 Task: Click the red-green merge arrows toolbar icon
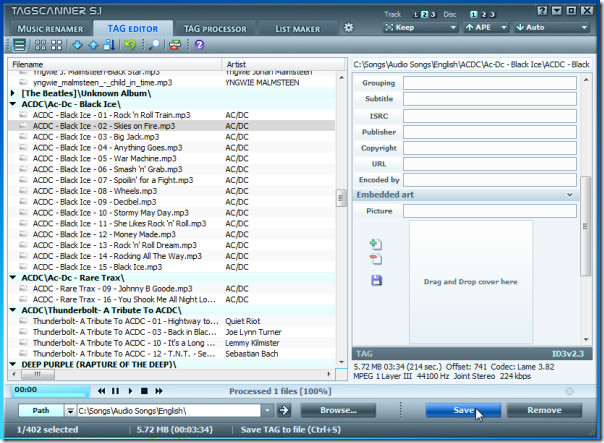(174, 45)
